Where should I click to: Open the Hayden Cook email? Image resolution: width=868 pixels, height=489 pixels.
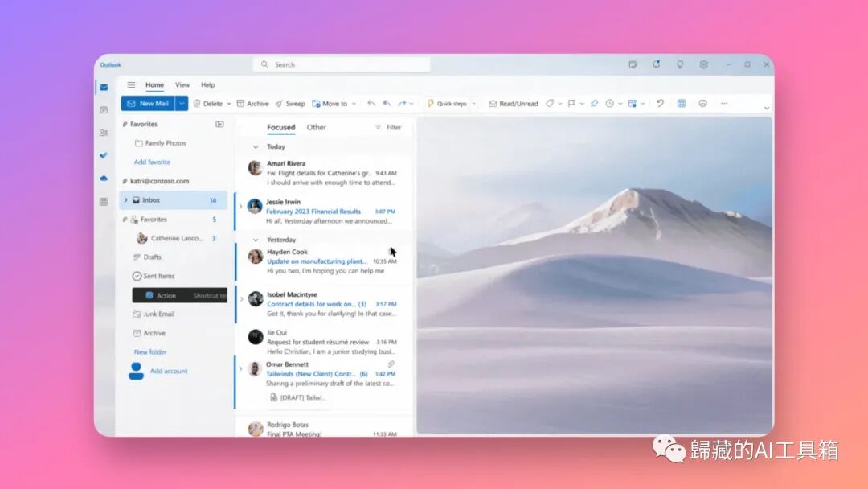[324, 261]
